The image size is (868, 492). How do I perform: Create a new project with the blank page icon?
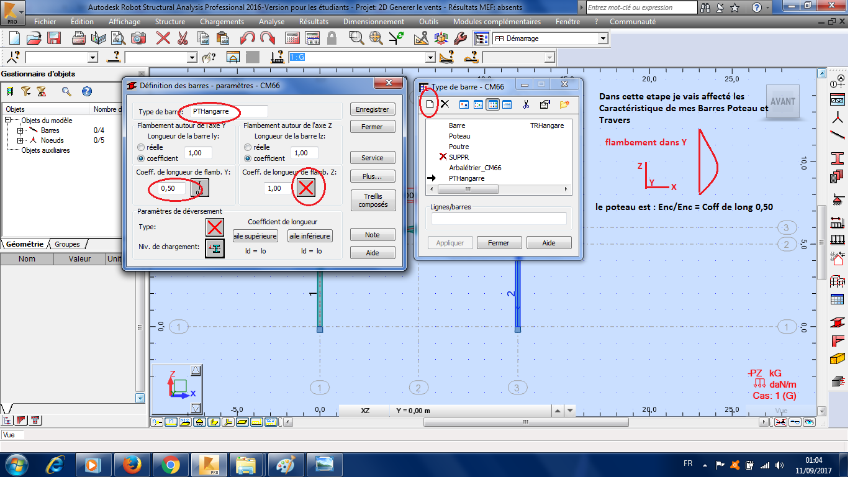pyautogui.click(x=13, y=39)
